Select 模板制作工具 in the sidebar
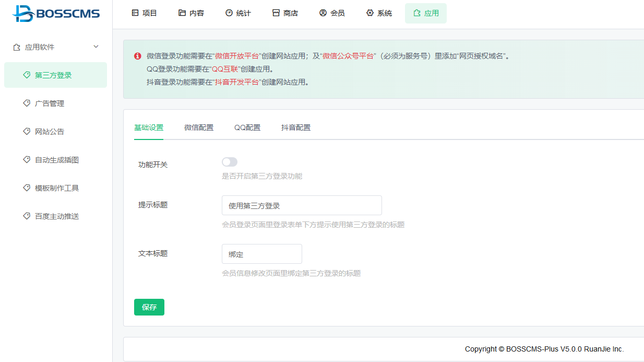Screen dimensions: 644x362 [x=56, y=188]
